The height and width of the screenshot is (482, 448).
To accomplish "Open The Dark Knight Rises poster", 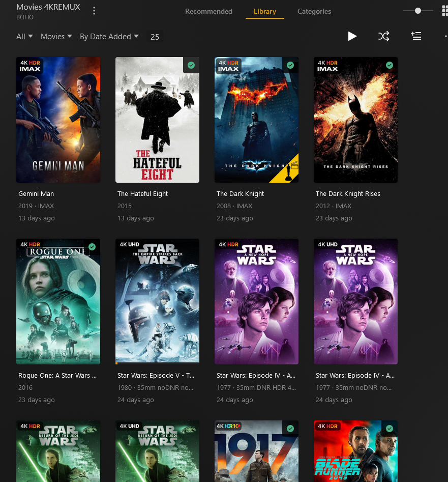I will click(355, 120).
